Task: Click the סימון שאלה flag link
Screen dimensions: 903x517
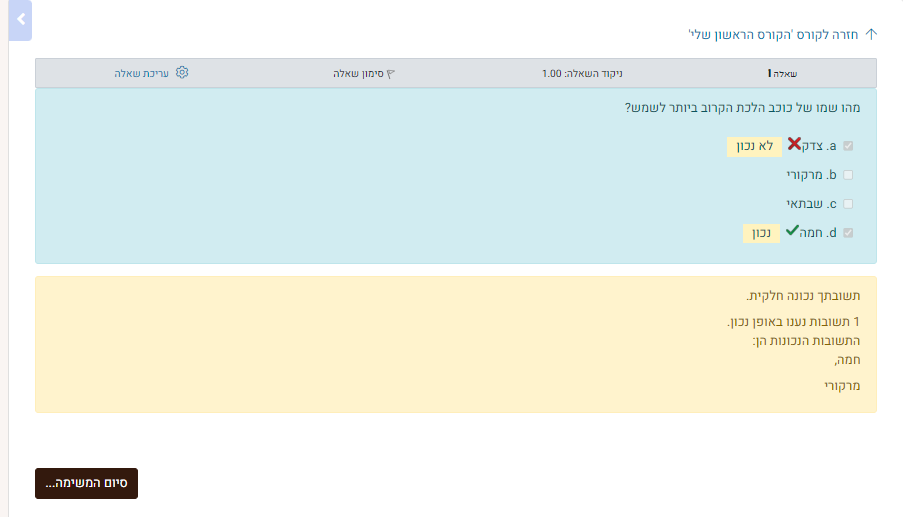Action: 364,74
